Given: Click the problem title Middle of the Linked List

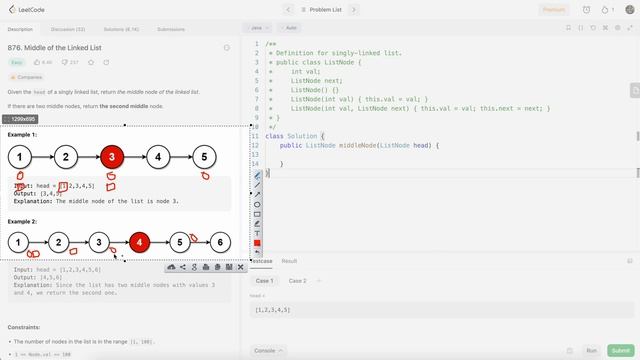Looking at the screenshot, I should coord(54,48).
